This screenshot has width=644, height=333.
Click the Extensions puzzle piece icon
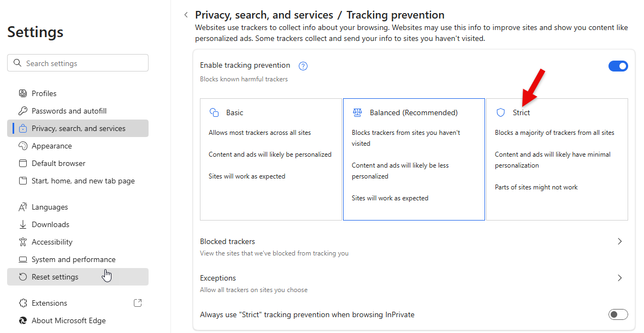pos(23,303)
